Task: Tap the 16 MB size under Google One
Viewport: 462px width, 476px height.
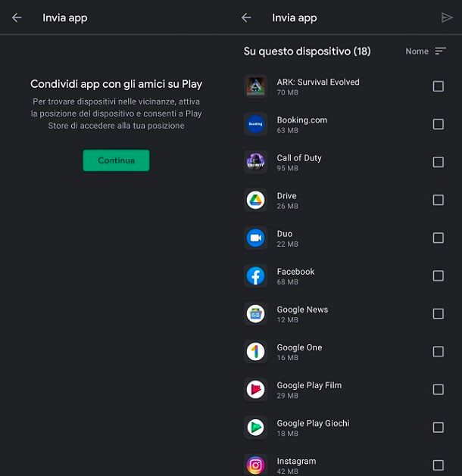Action: 287,358
